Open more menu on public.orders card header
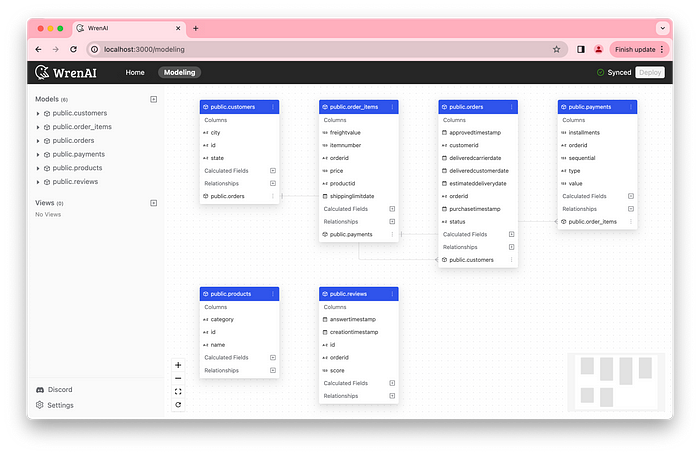The width and height of the screenshot is (700, 455). [x=512, y=107]
